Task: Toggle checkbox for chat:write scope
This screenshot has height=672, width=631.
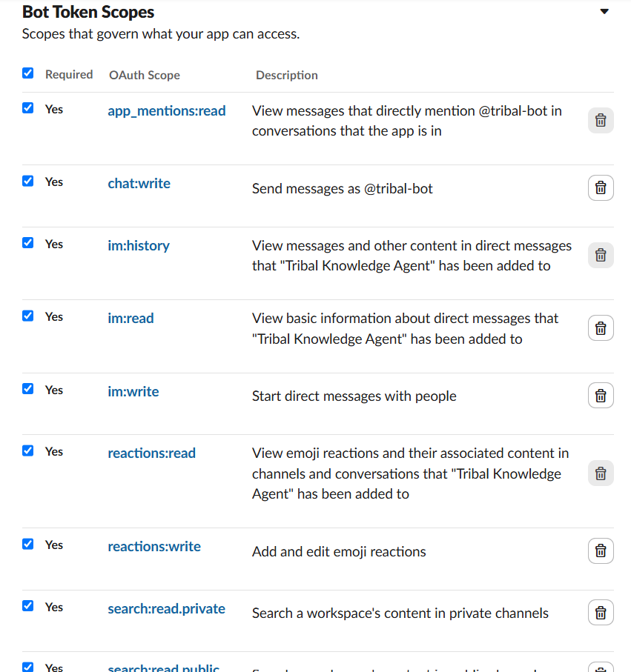Action: coord(28,181)
